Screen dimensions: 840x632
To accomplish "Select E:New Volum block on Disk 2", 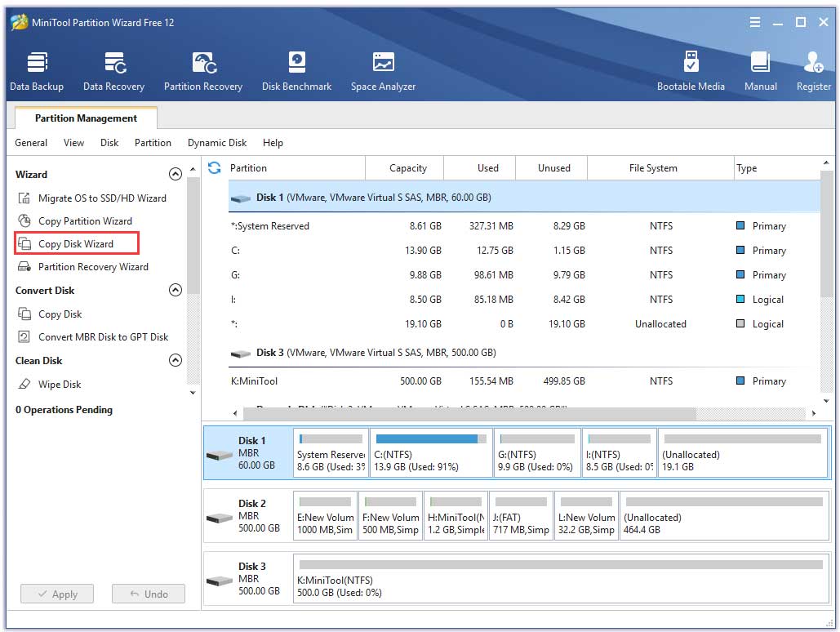I will pos(325,516).
